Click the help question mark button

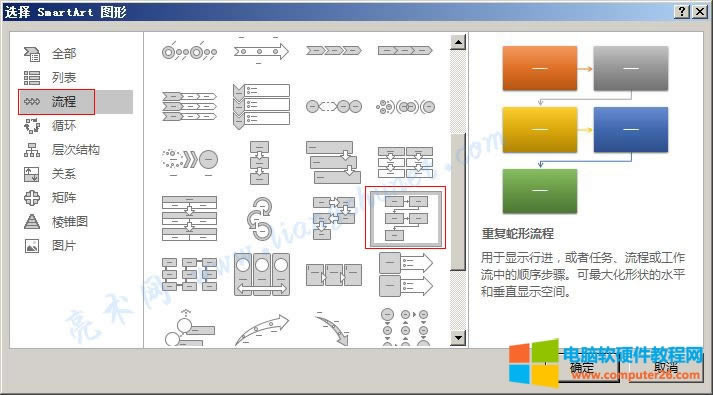(681, 11)
